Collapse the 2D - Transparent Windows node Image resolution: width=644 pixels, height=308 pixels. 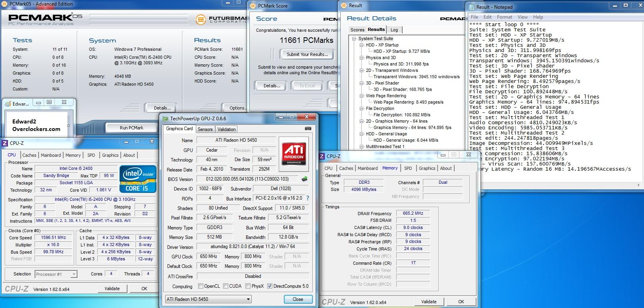click(x=361, y=70)
